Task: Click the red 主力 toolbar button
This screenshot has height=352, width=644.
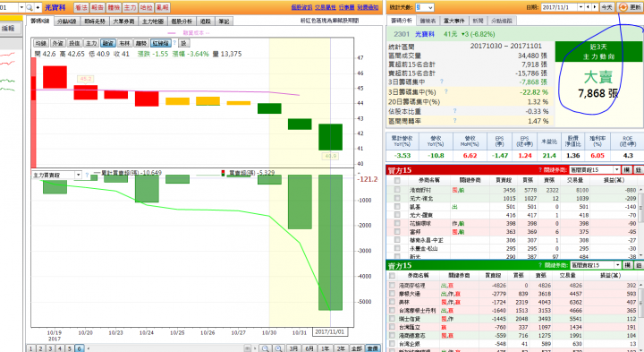Action: point(130,7)
